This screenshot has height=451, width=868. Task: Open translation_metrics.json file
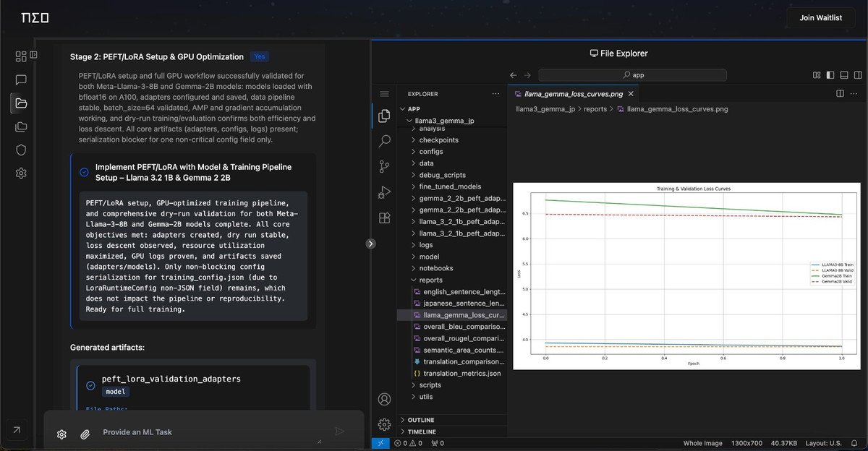coord(451,374)
